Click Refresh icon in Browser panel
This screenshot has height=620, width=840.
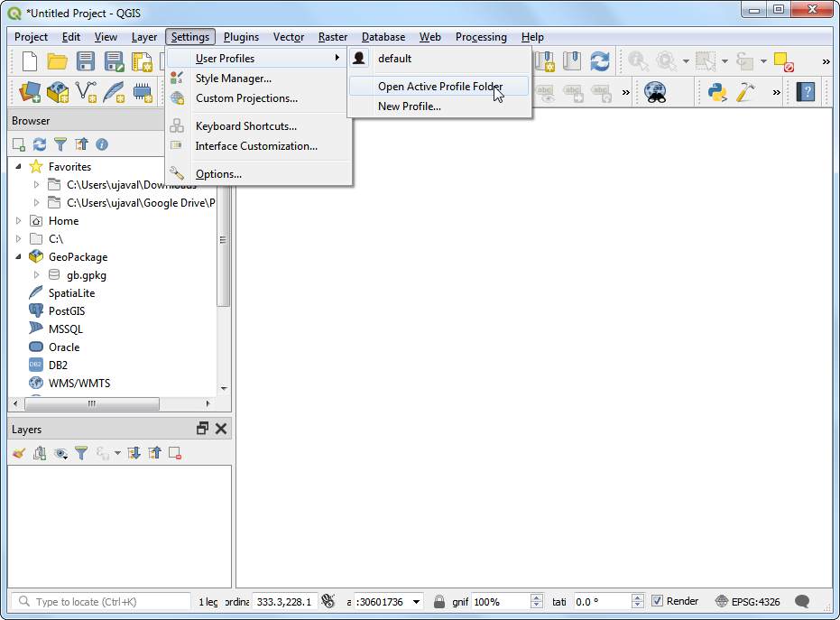[x=39, y=144]
